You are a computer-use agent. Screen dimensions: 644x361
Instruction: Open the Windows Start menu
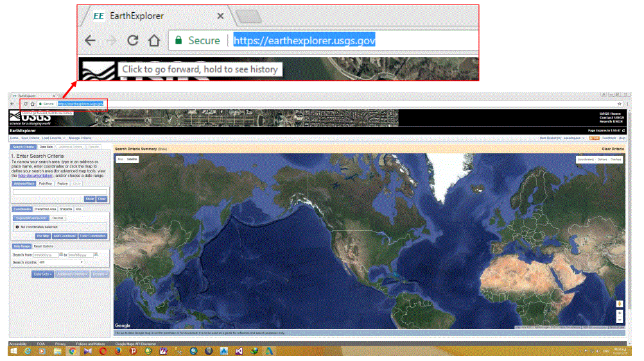pyautogui.click(x=13, y=351)
